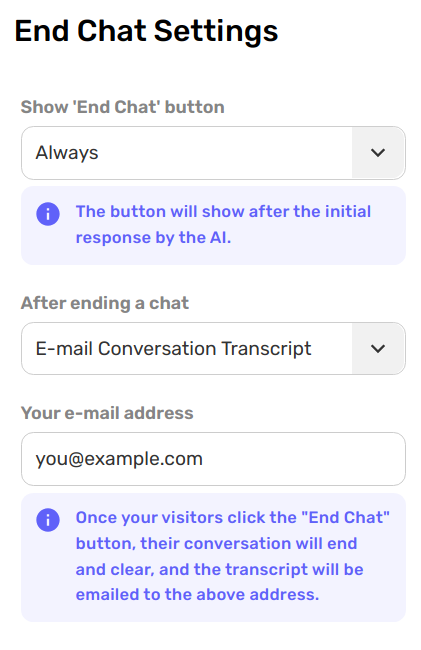Click into the 'you@example.com' e-mail field
Viewport: 421px width, 650px height.
(213, 459)
